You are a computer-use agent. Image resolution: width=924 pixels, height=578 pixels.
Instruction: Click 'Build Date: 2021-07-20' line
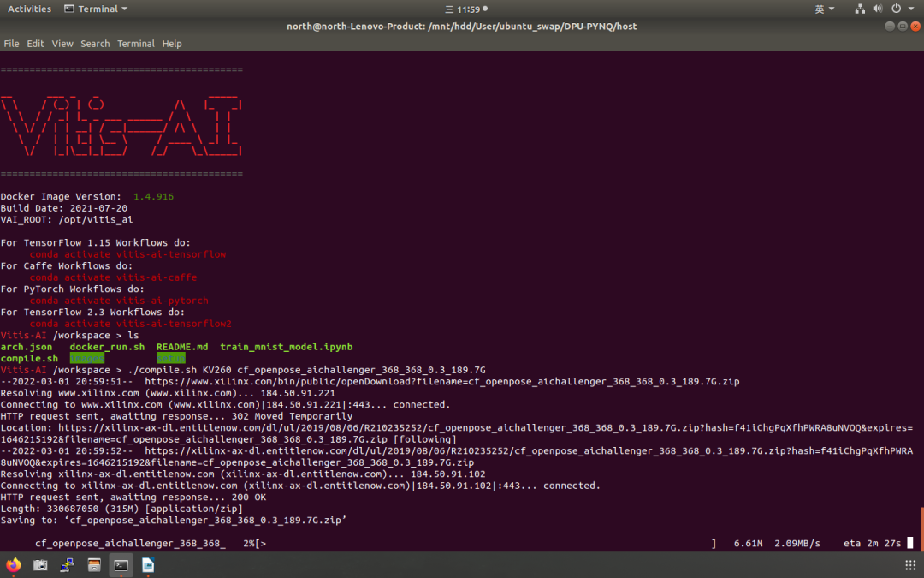63,208
